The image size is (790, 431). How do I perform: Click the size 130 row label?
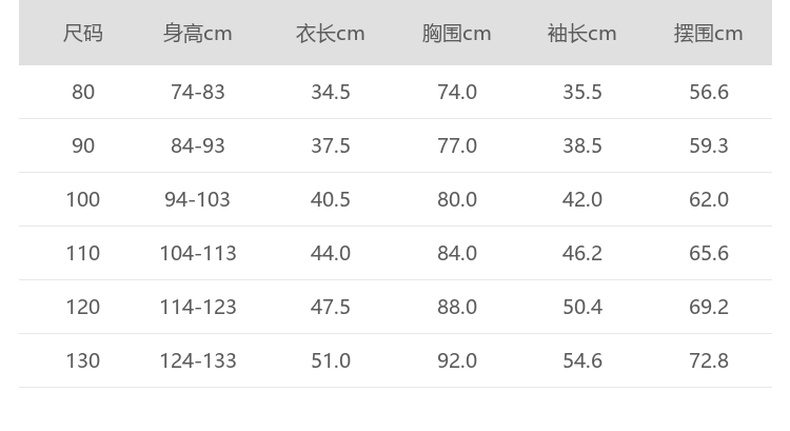83,360
